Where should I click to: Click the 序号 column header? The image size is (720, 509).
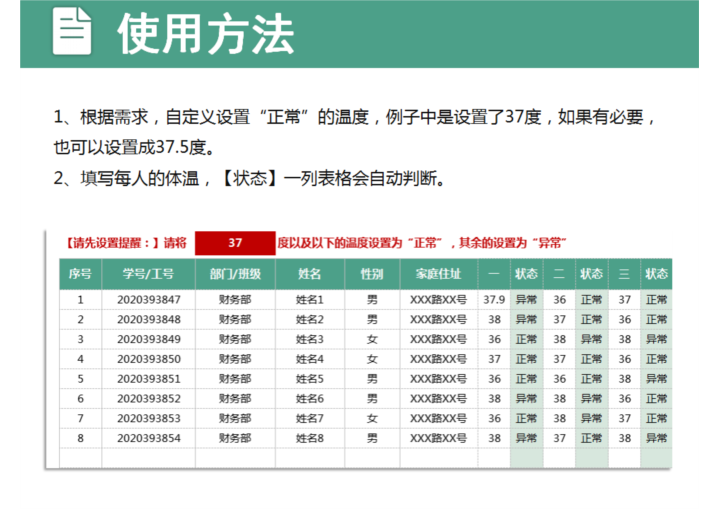click(80, 274)
